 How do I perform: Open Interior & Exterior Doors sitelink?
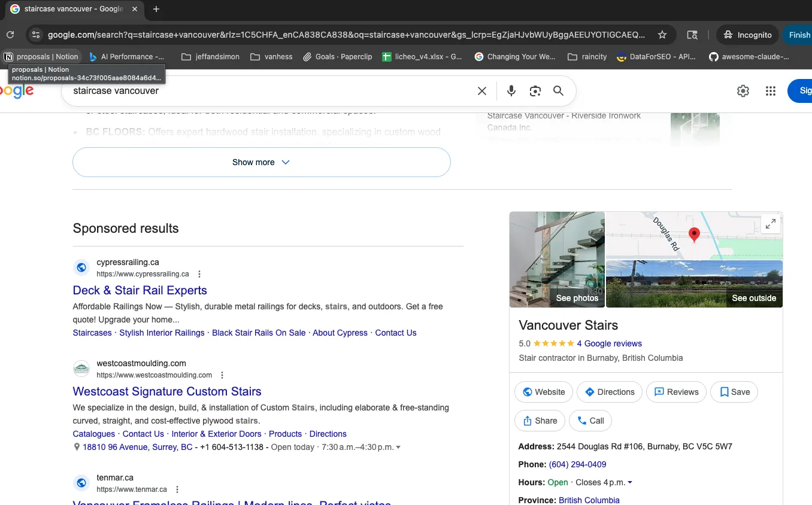click(216, 434)
